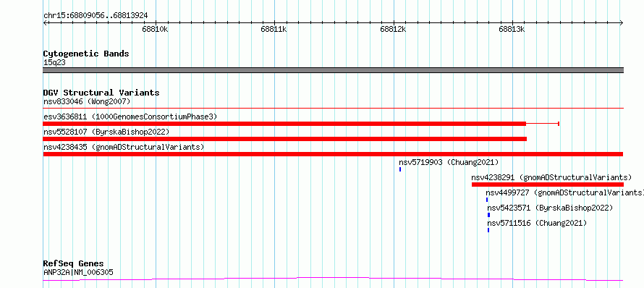Click the nsv4238435 gnomADStructuralVariants label

coord(124,147)
